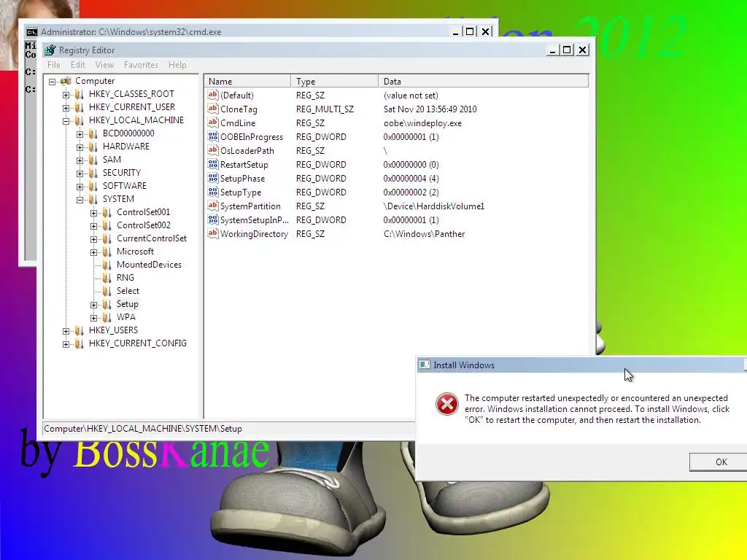The image size is (747, 560).
Task: Collapse the Computer root node
Action: click(53, 82)
